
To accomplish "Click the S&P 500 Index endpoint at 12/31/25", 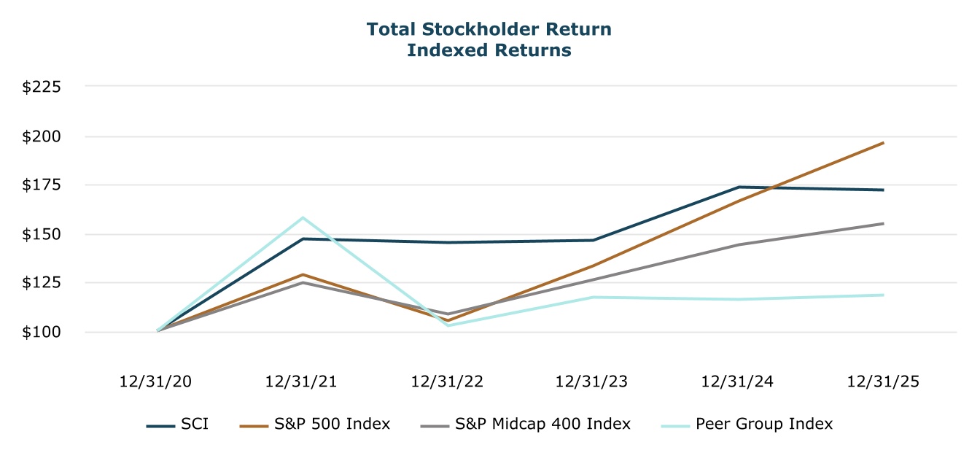I will pyautogui.click(x=883, y=143).
